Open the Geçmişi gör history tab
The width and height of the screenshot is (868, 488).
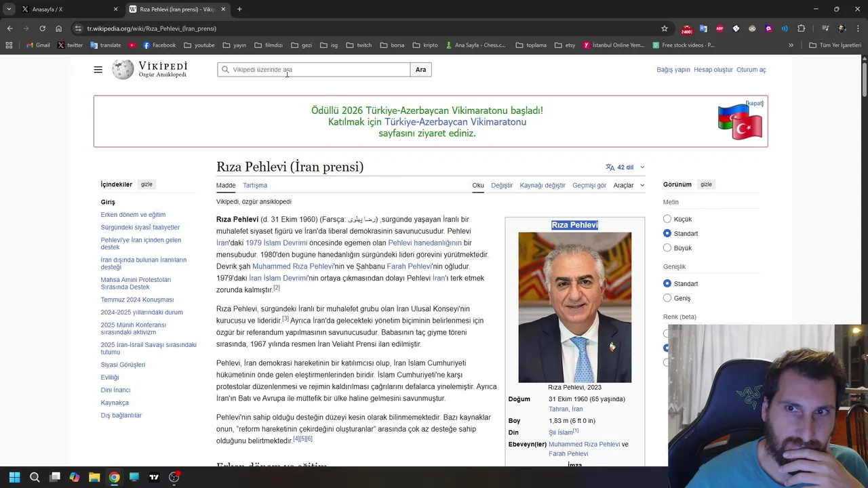[589, 185]
